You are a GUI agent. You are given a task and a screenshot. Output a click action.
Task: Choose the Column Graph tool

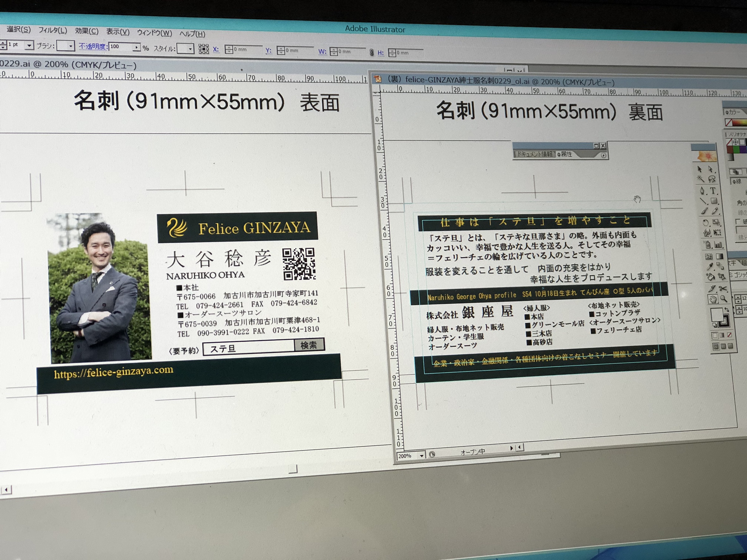click(718, 244)
